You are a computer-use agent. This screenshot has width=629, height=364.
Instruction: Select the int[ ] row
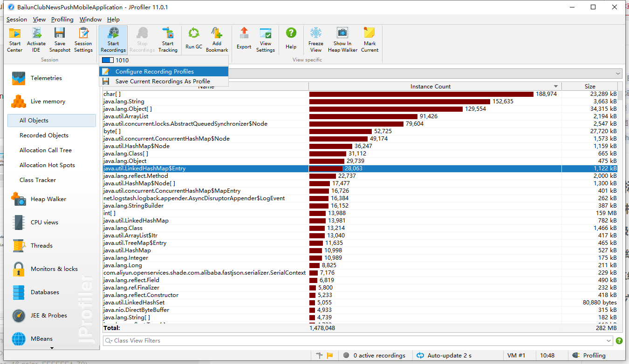pyautogui.click(x=360, y=213)
